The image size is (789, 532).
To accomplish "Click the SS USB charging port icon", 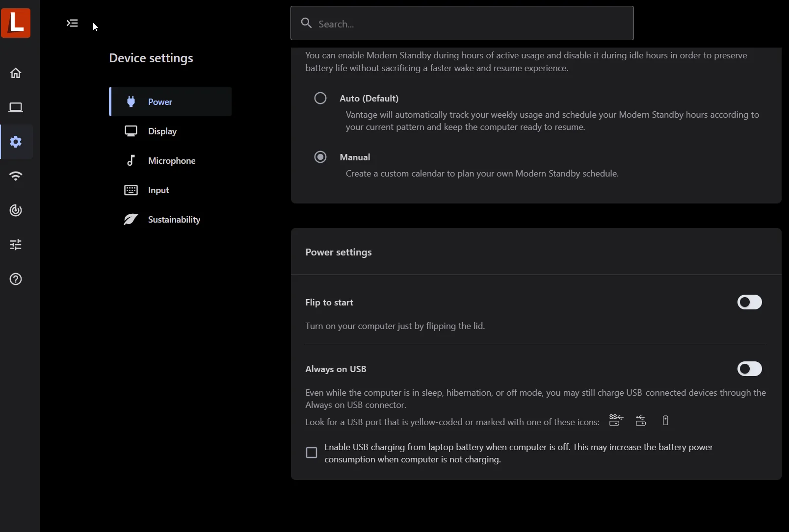I will pos(616,420).
